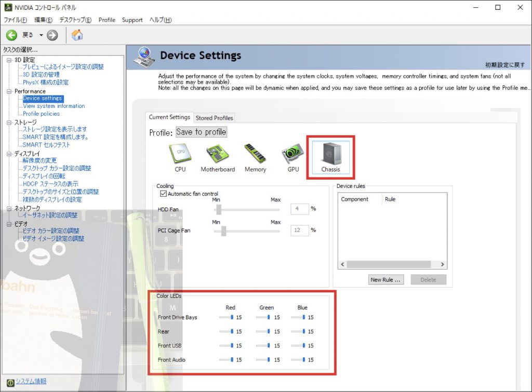Screen dimensions: 532x392
Task: Select the GPU device icon
Action: (293, 158)
